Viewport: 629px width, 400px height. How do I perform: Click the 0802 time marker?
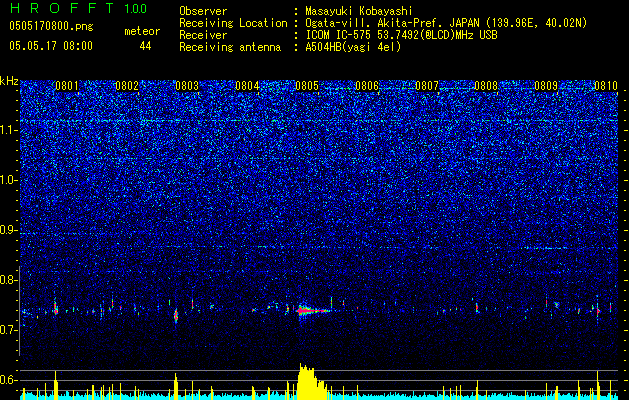[x=127, y=86]
